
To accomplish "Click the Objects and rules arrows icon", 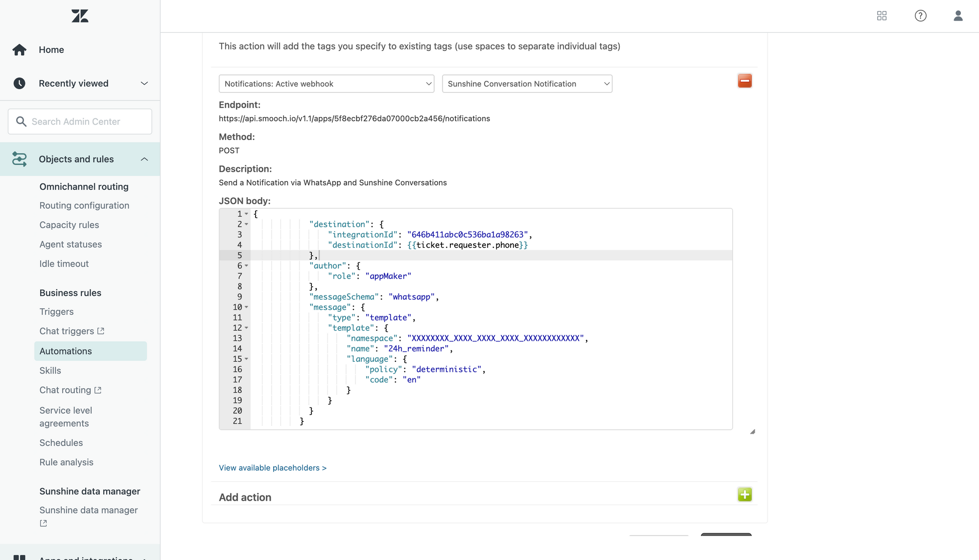I will pyautogui.click(x=20, y=159).
